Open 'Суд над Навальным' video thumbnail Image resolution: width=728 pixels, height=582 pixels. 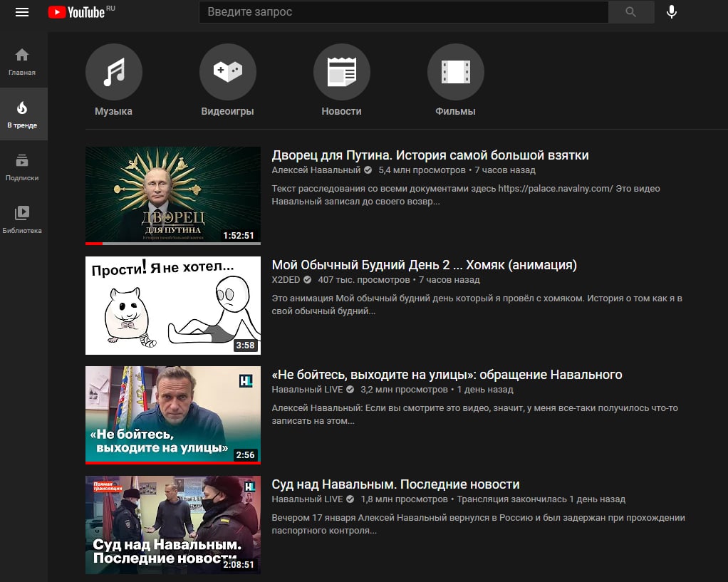click(172, 524)
